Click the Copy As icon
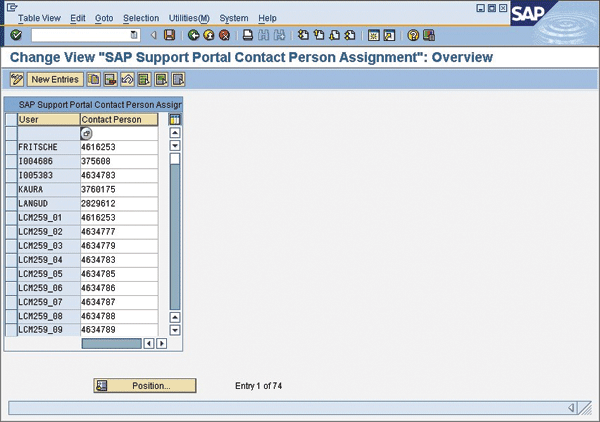 (93, 80)
